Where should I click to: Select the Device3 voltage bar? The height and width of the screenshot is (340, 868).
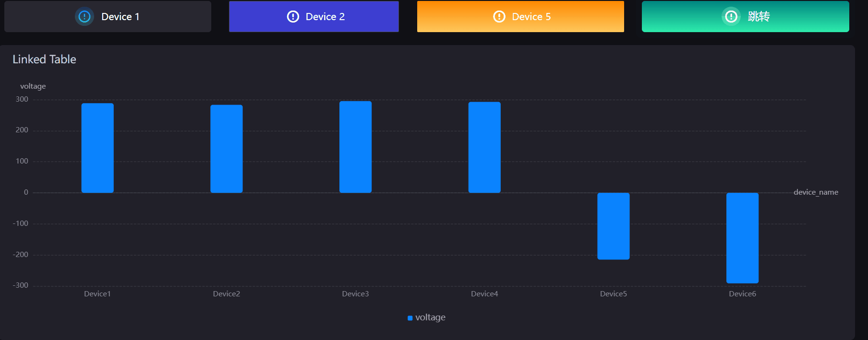click(355, 147)
